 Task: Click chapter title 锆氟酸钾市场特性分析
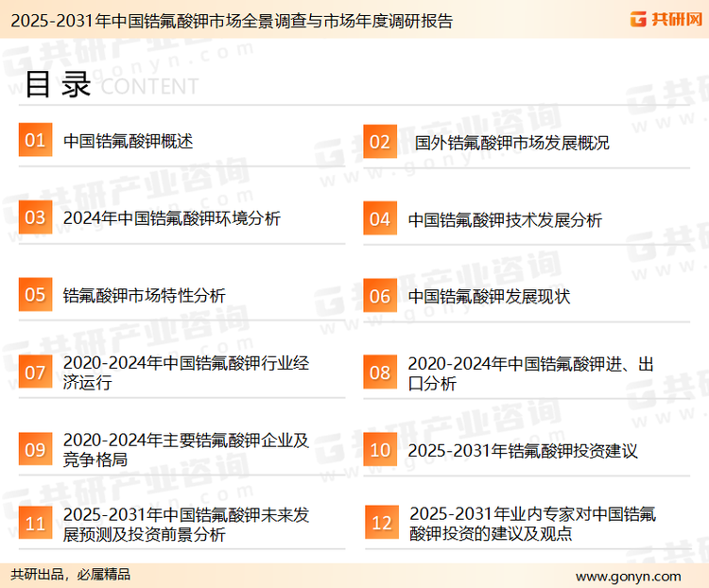pos(145,296)
